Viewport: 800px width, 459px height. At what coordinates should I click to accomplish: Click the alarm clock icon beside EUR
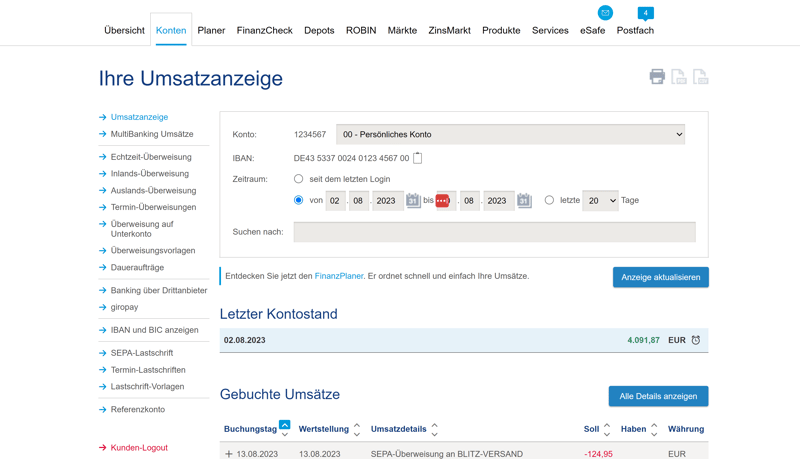coord(696,340)
